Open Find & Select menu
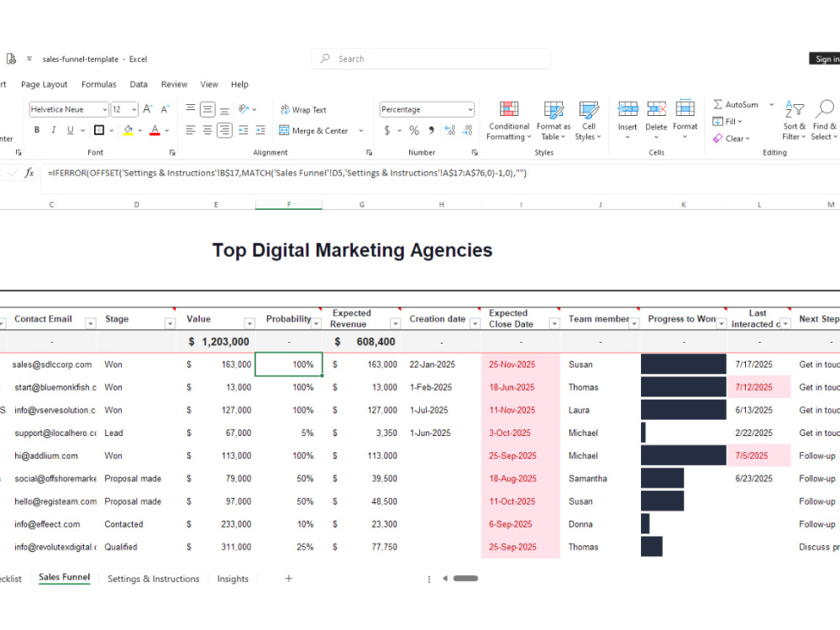 point(824,120)
